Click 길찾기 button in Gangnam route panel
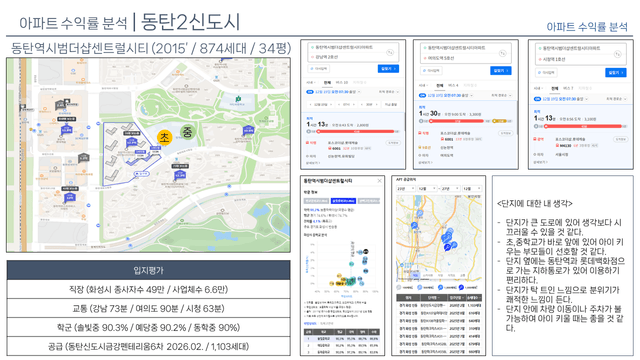 [x=388, y=69]
